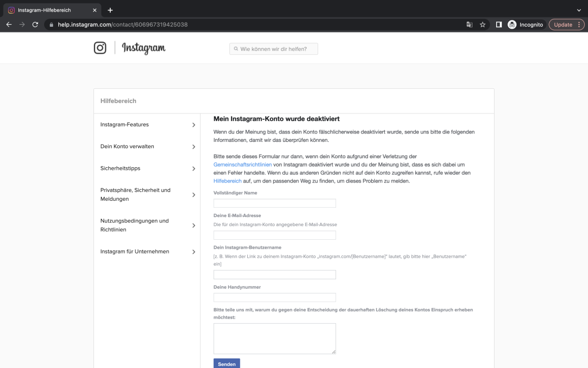Screen dimensions: 588x368
Task: Click the Vollständiger Name input field
Action: coord(275,203)
